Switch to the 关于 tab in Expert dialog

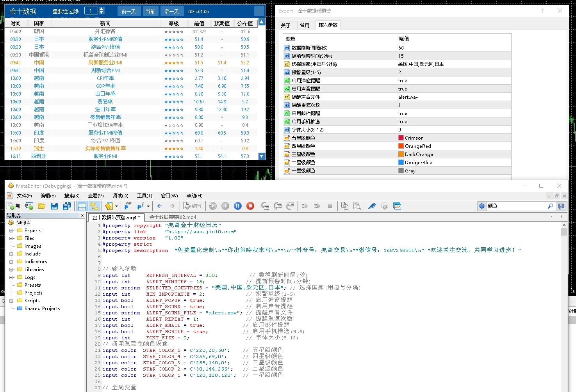[286, 25]
